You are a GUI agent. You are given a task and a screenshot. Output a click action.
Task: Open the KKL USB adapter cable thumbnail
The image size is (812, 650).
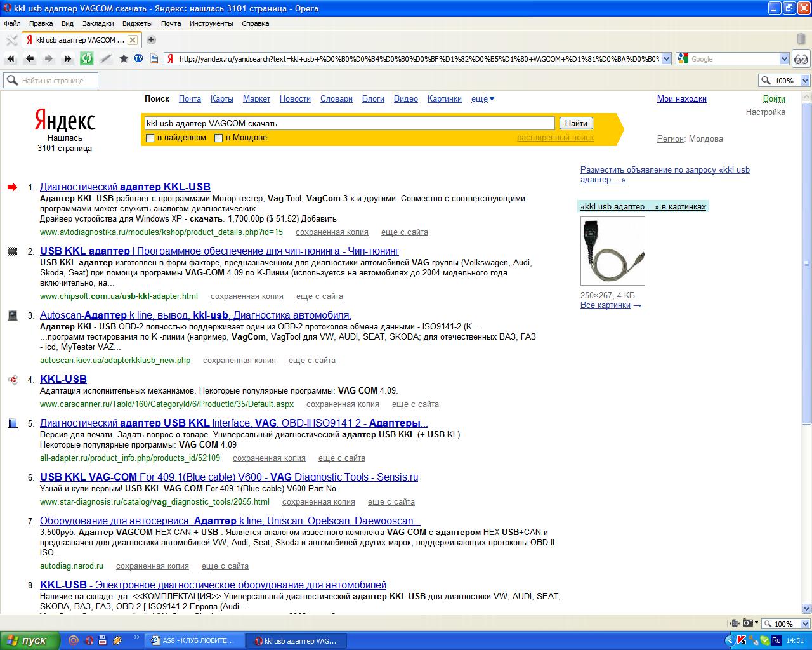612,251
